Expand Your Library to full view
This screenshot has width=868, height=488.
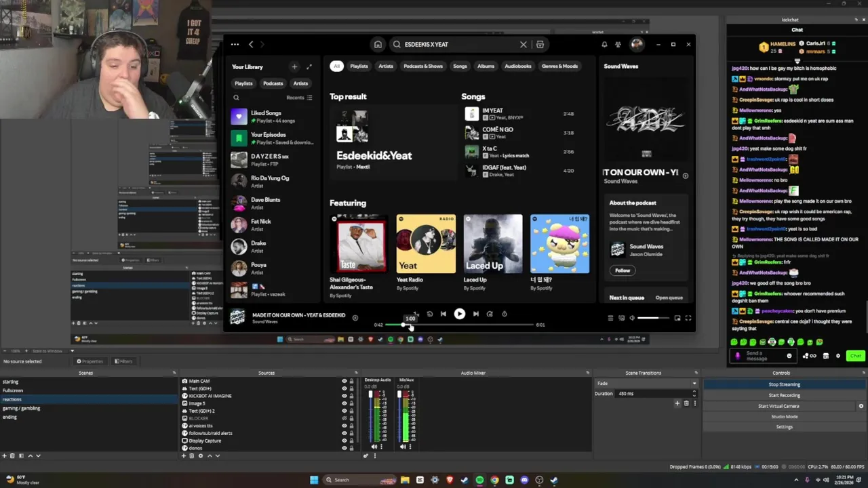309,66
